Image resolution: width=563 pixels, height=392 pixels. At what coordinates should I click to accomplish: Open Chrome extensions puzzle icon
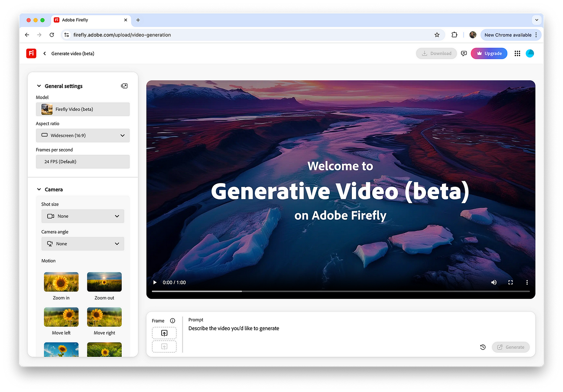pos(454,35)
